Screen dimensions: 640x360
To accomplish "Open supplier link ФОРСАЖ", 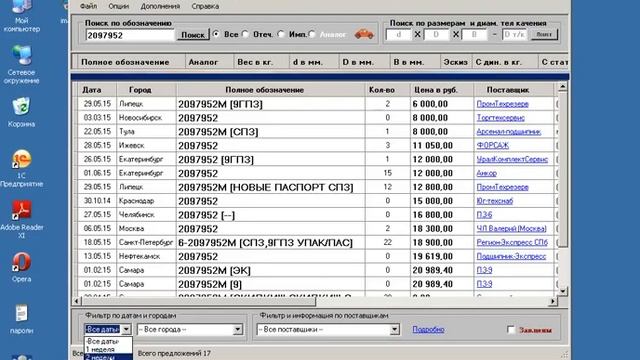I will click(x=492, y=145).
